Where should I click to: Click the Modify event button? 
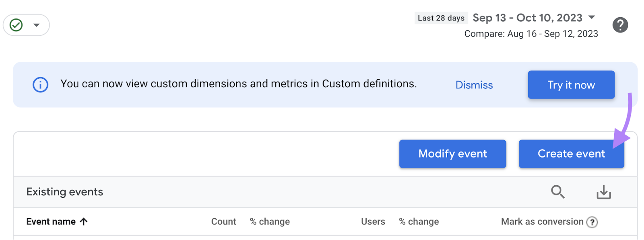(452, 154)
